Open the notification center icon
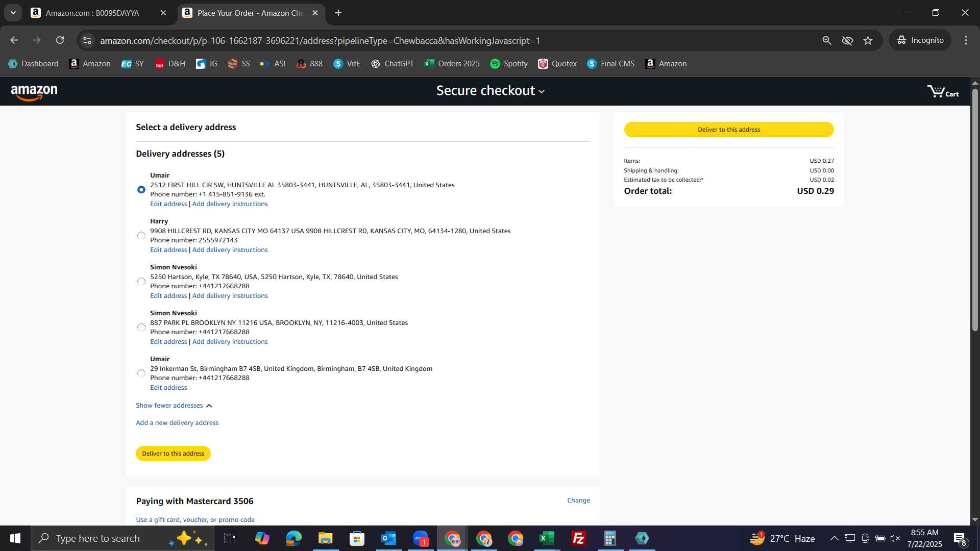The height and width of the screenshot is (551, 980). click(960, 539)
